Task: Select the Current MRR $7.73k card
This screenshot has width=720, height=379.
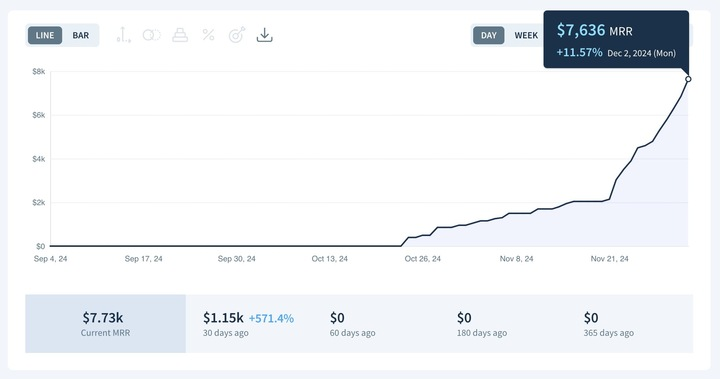Action: click(x=106, y=324)
